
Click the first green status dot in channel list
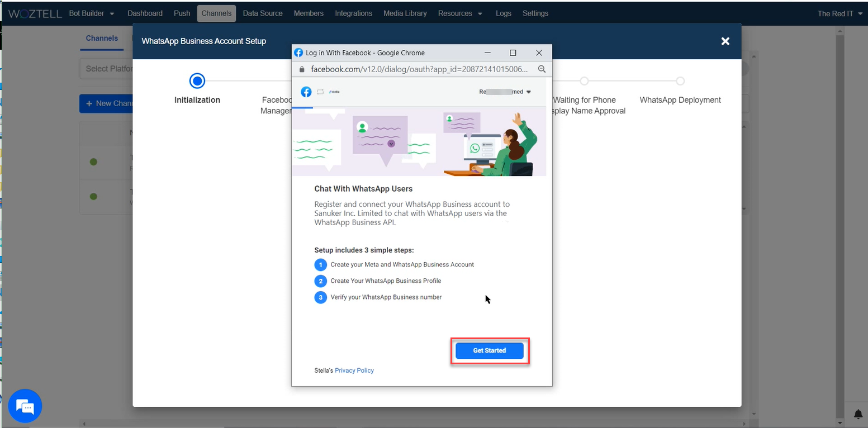[x=93, y=162]
